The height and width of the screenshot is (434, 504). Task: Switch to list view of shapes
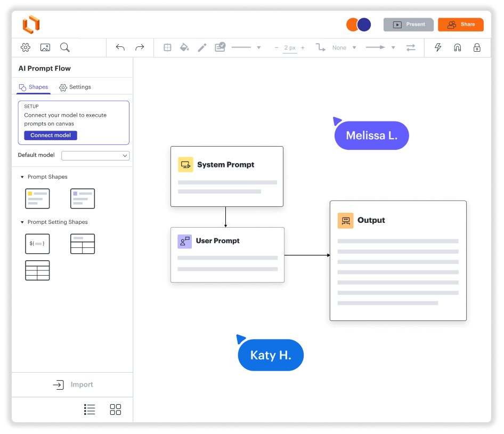tap(90, 409)
